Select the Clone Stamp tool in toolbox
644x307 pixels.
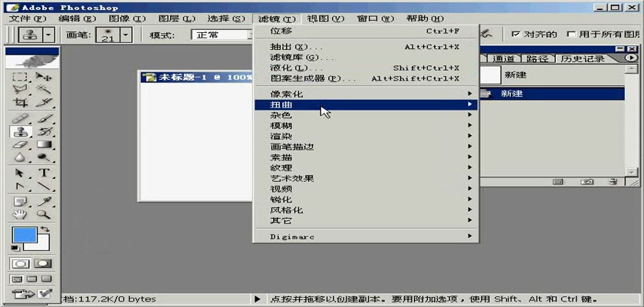19,131
